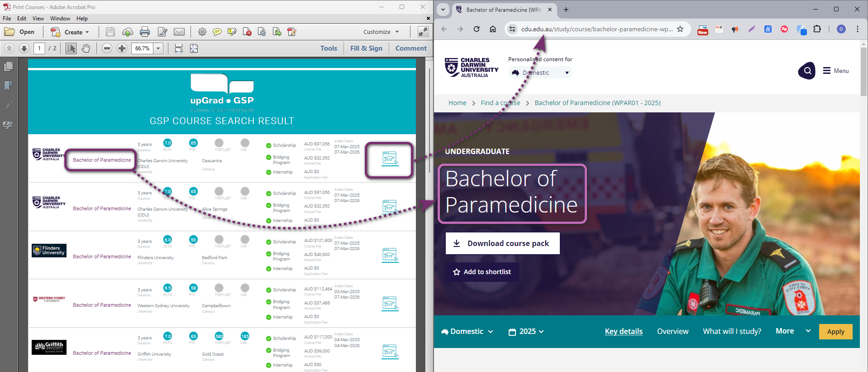Select the Hand pan tool
This screenshot has width=868, height=372.
86,48
